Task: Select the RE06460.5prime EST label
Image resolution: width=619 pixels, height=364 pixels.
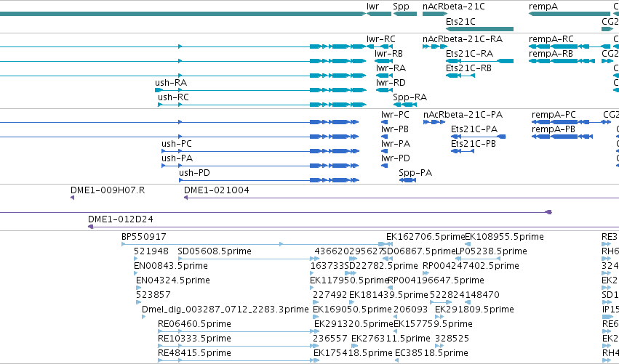Action: point(194,324)
